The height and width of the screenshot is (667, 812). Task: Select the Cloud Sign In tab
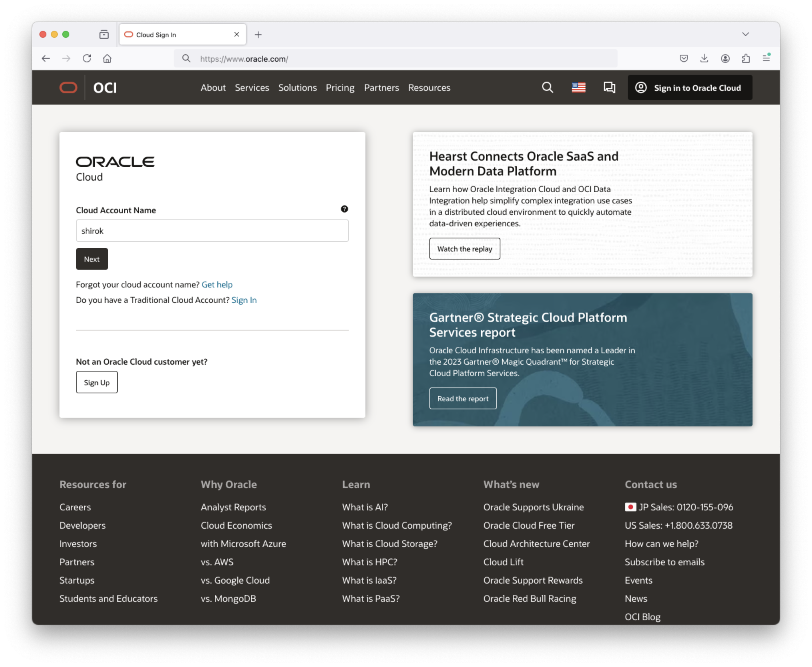177,35
